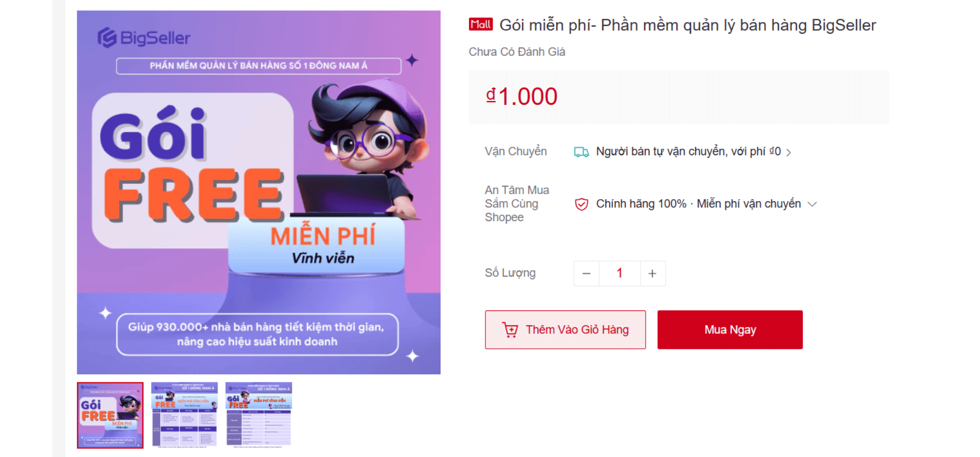Screen dimensions: 980x457
Task: Click the right chevron after the shipping fee
Action: (x=789, y=152)
